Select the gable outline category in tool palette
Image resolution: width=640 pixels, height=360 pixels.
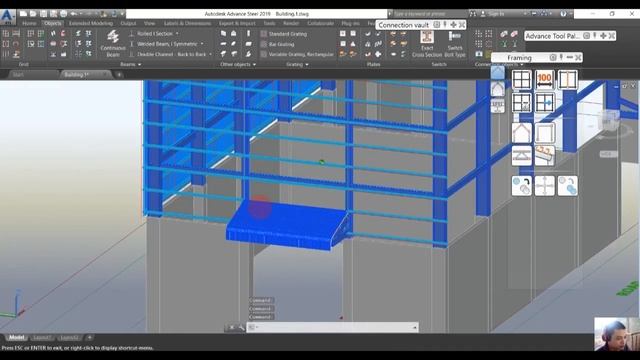click(498, 89)
